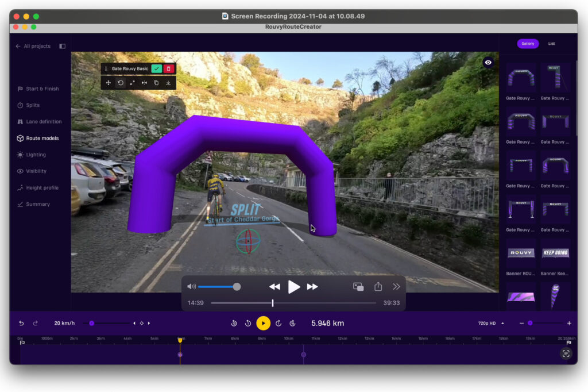Open the Lighting section
This screenshot has height=392, width=588.
[x=32, y=155]
